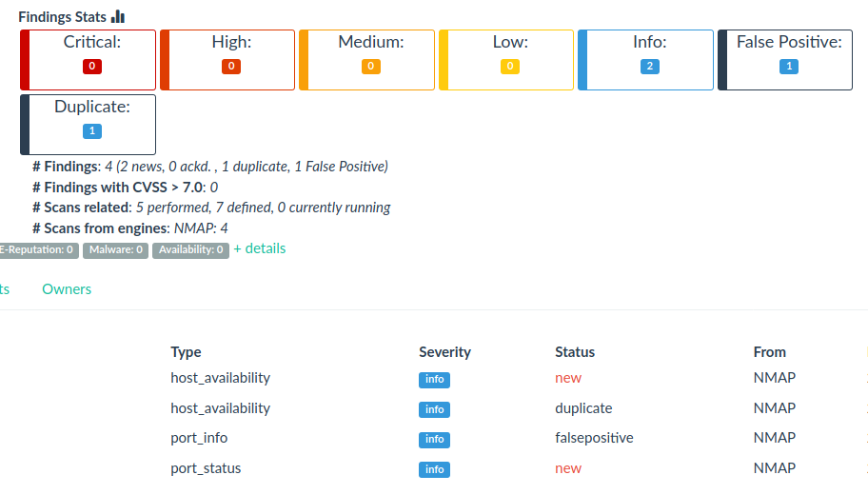868x495 pixels.
Task: Click the Duplicate count badge showing 1
Action: coord(92,131)
